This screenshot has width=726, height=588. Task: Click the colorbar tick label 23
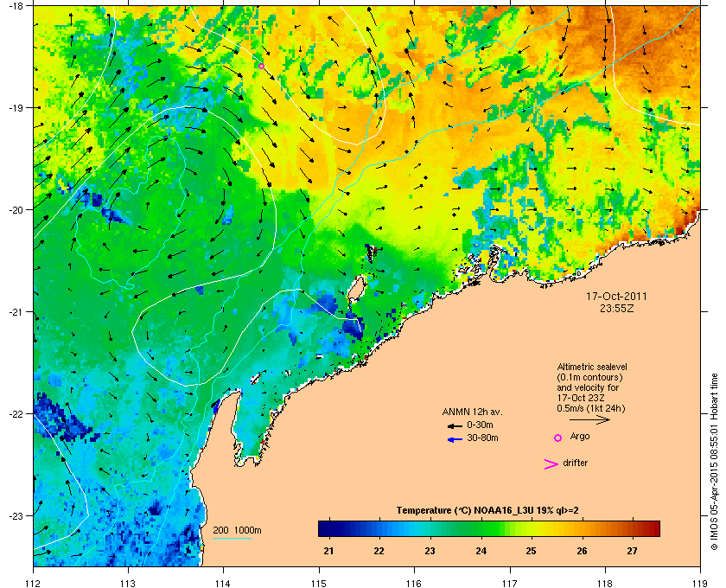430,552
